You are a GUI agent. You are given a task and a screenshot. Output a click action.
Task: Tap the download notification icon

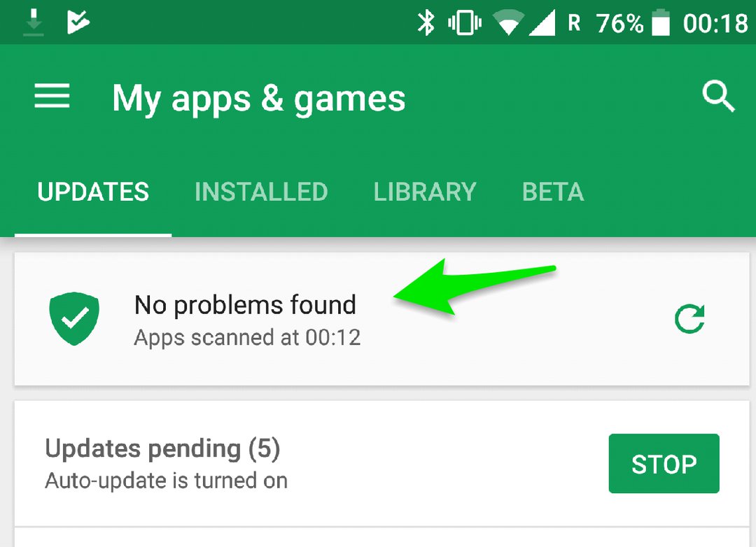coord(34,22)
